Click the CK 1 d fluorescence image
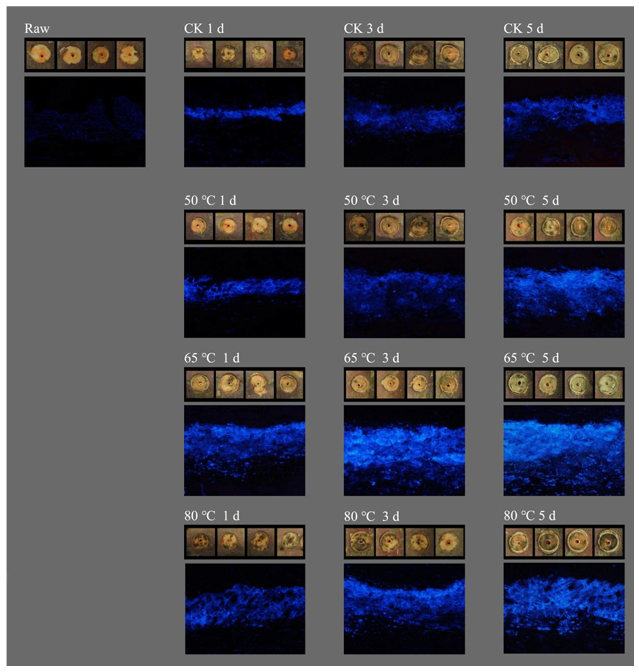The width and height of the screenshot is (639, 672). coord(245,122)
